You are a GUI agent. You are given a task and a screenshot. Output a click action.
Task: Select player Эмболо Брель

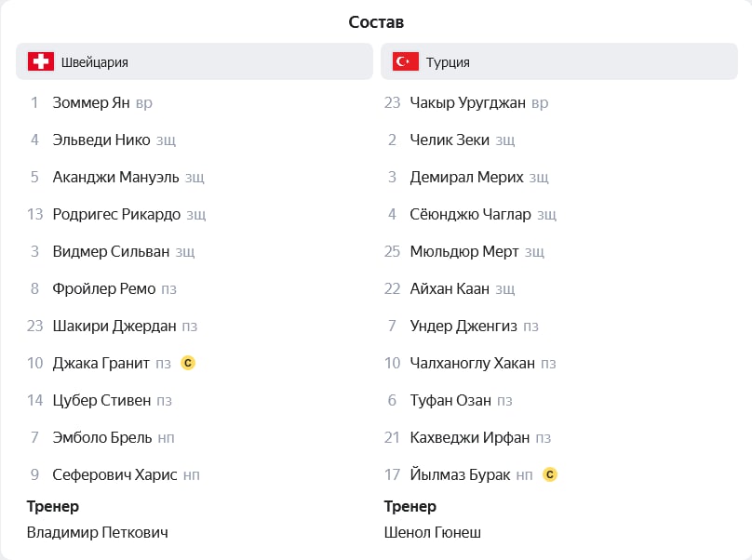pyautogui.click(x=102, y=437)
